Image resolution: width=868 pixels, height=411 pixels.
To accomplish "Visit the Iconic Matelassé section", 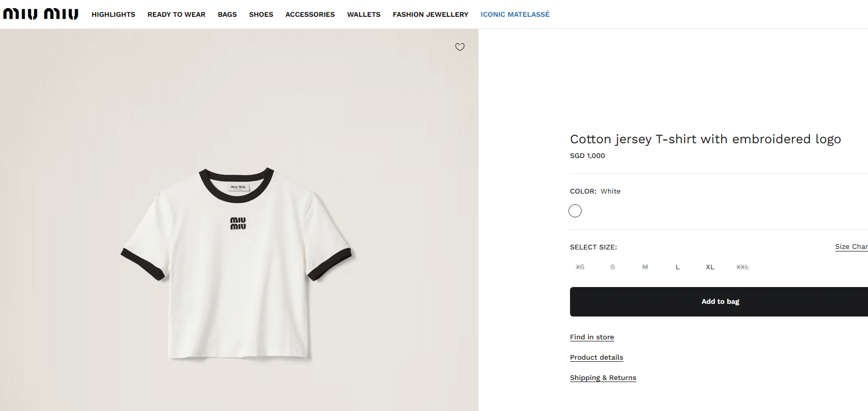I will 515,14.
